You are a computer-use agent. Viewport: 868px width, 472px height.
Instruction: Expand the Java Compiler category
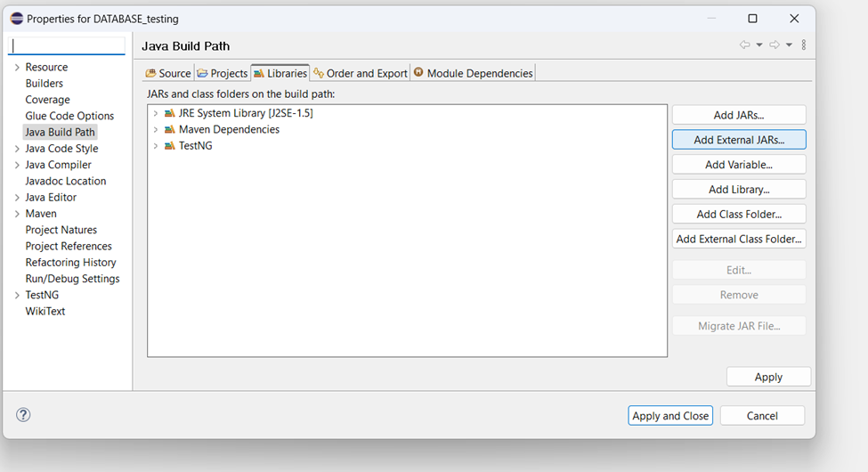[x=17, y=165]
